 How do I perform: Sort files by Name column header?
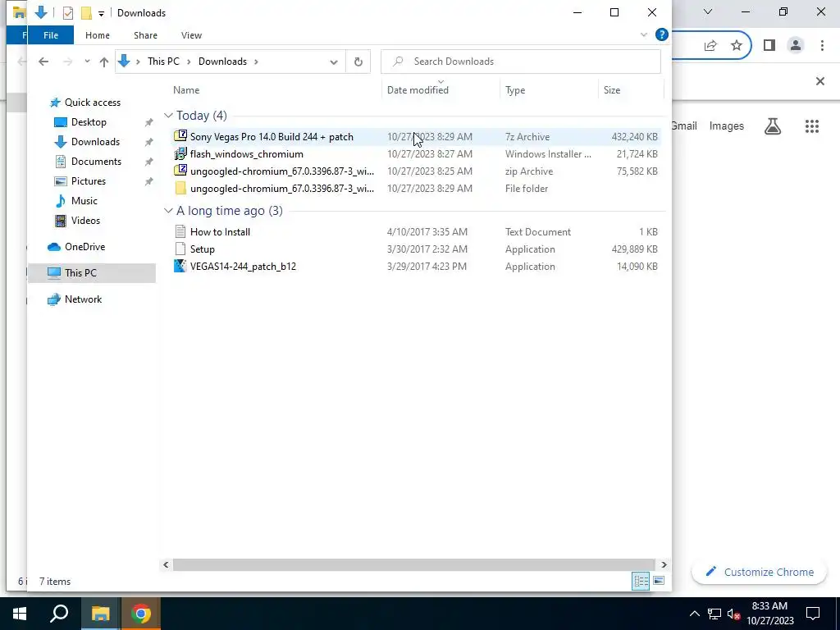pyautogui.click(x=186, y=90)
